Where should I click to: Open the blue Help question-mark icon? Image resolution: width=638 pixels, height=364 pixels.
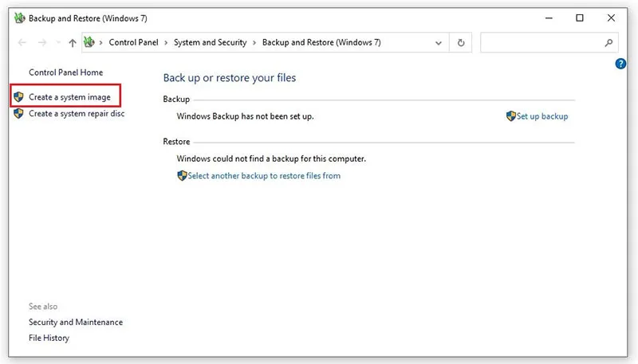click(x=620, y=64)
